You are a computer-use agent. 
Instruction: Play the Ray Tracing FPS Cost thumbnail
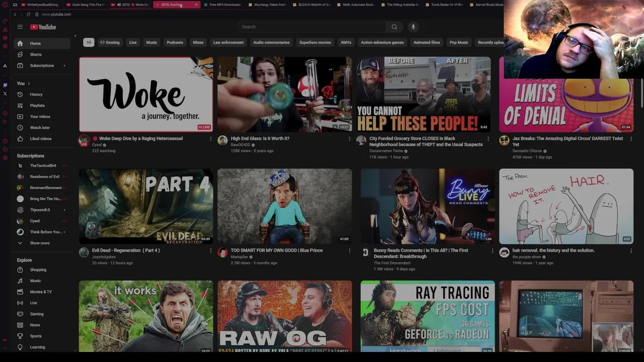tap(428, 317)
